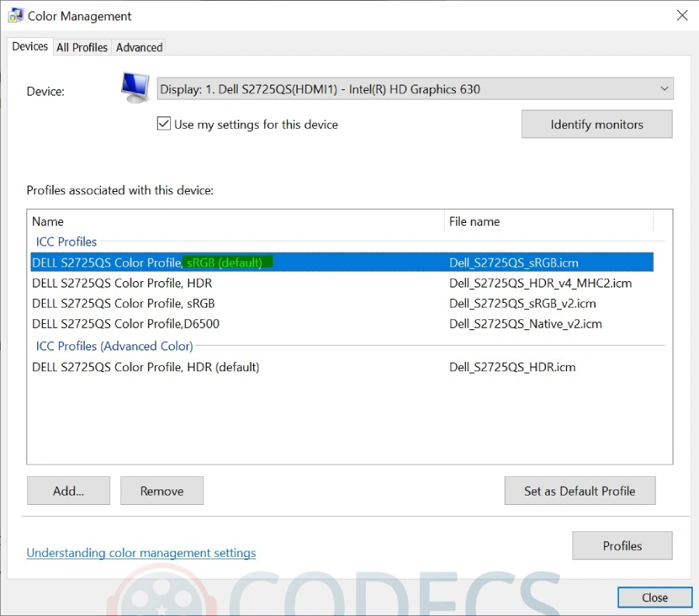This screenshot has height=616, width=699.
Task: Click ICC Profiles (Advanced Color) group header
Action: 115,346
